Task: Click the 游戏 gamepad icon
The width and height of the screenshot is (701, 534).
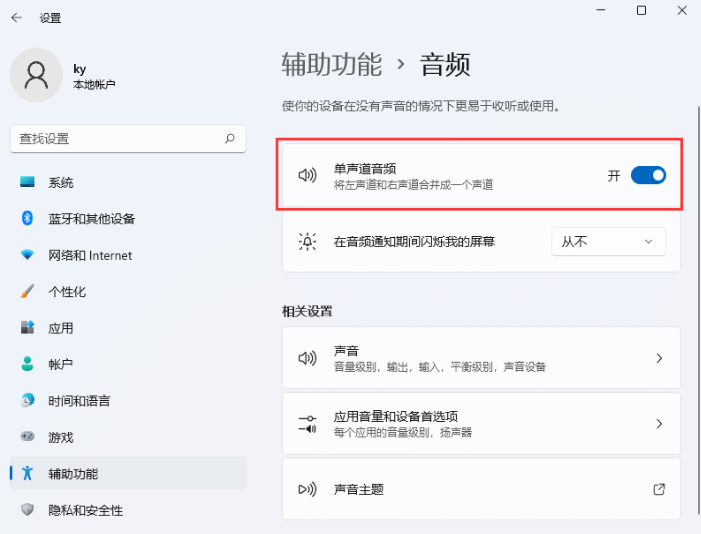Action: (28, 437)
